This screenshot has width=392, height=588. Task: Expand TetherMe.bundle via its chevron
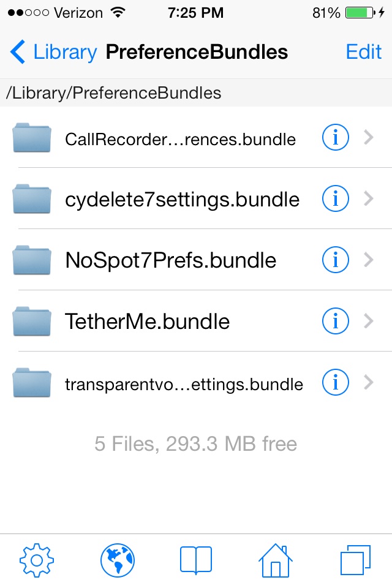coord(369,321)
